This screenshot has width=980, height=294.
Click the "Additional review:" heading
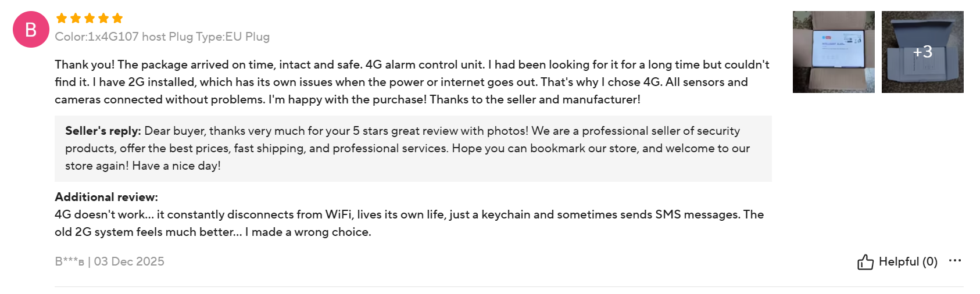[x=106, y=197]
